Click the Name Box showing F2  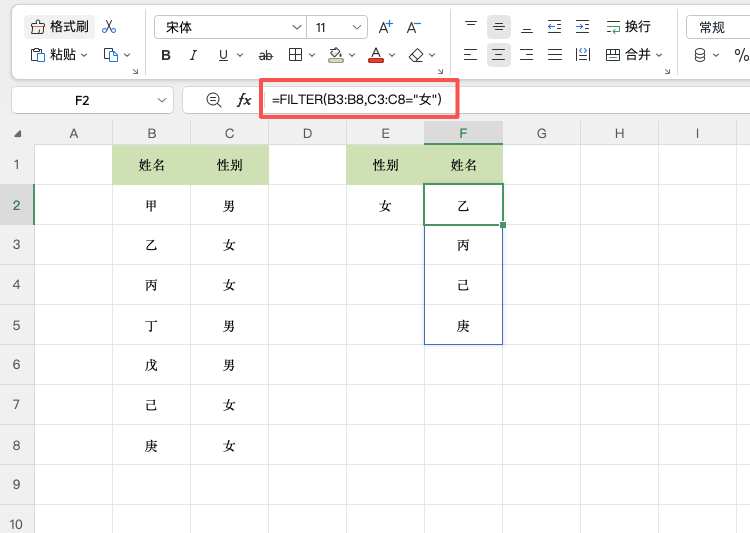coord(82,100)
